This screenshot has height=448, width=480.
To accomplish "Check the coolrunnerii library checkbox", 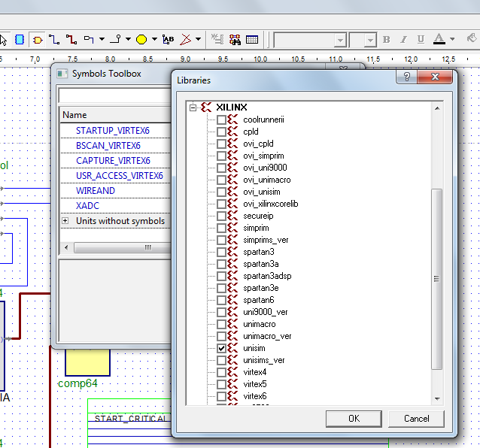I will coord(221,120).
